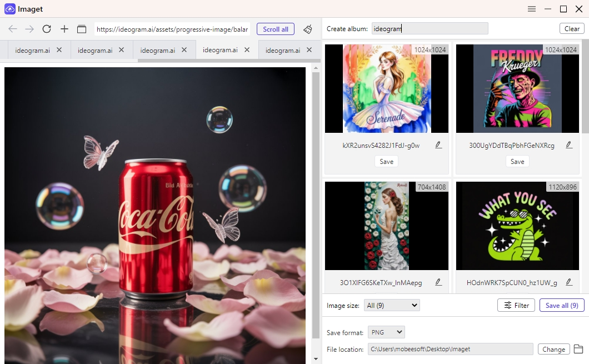The image size is (589, 364).
Task: Select the Freddy Krueger thumbnail
Action: coord(517,89)
